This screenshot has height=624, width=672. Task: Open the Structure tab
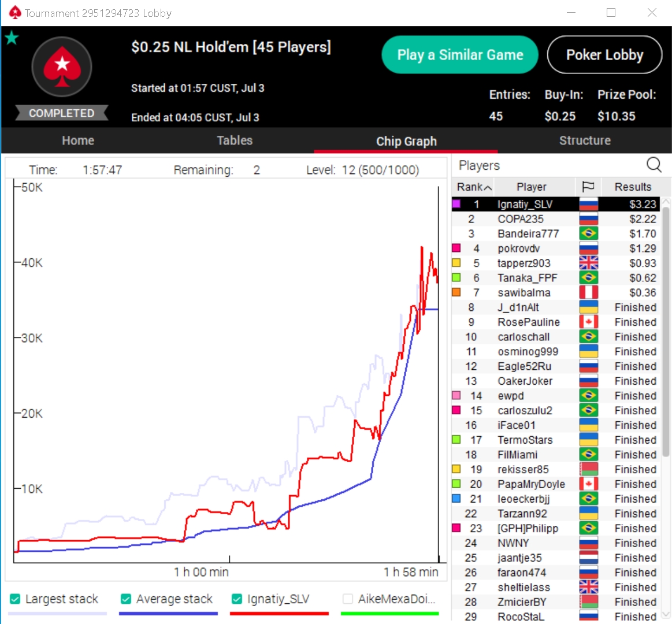(x=585, y=140)
